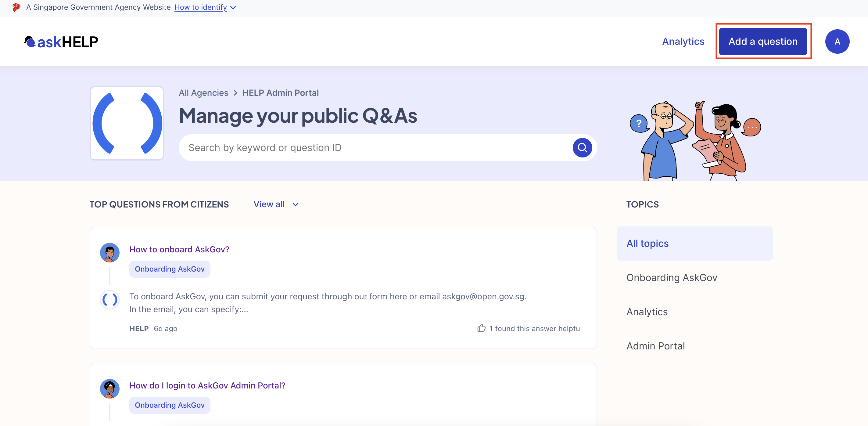Click the Singapore lion crest icon

click(x=16, y=7)
